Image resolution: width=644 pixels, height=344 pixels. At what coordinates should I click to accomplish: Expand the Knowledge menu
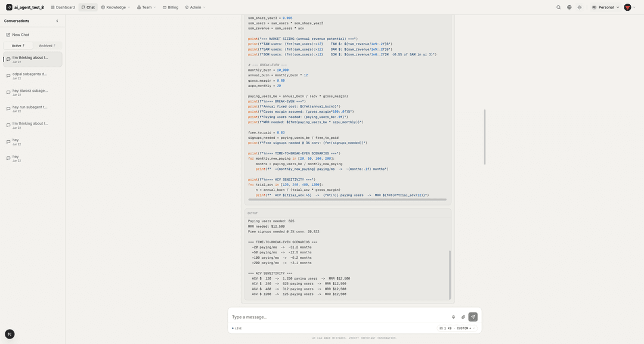(x=116, y=7)
